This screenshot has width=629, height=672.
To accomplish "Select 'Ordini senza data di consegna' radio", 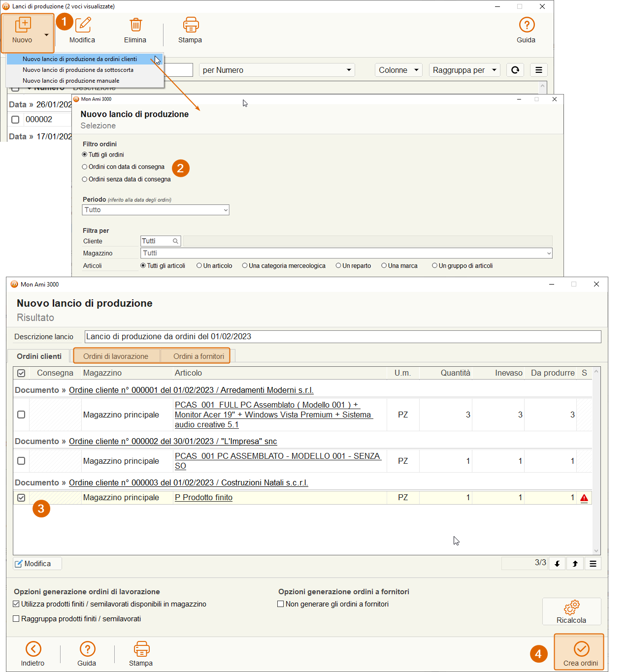I will 85,179.
